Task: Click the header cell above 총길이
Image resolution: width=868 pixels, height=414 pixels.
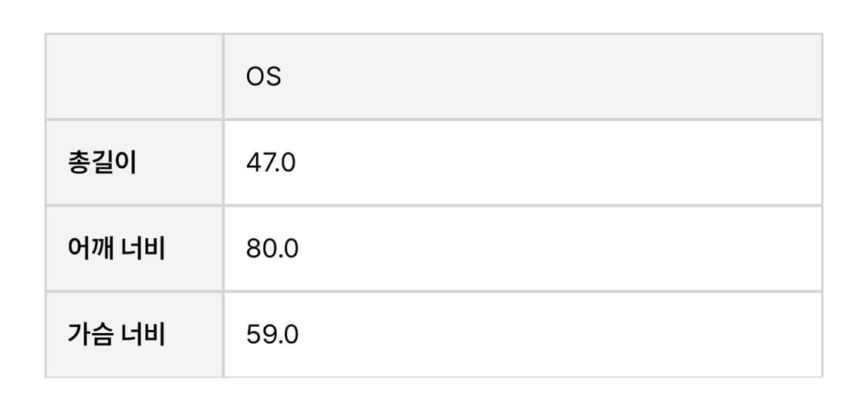Action: [134, 77]
